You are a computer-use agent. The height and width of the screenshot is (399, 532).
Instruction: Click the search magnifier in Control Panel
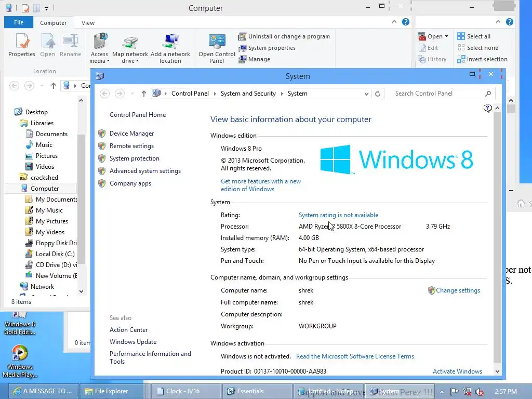click(488, 94)
